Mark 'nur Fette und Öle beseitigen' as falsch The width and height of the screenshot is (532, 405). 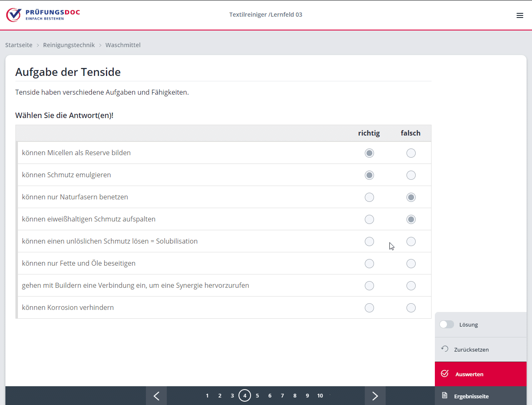click(x=411, y=264)
